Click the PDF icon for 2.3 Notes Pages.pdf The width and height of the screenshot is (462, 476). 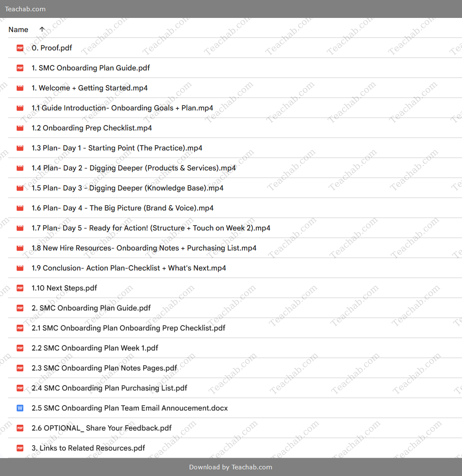20,368
